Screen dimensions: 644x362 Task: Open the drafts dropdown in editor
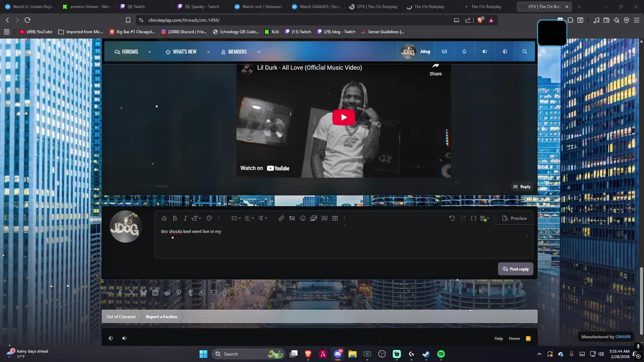485,218
